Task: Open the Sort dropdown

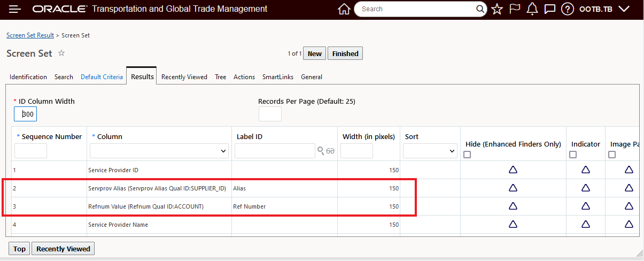Action: [x=430, y=151]
